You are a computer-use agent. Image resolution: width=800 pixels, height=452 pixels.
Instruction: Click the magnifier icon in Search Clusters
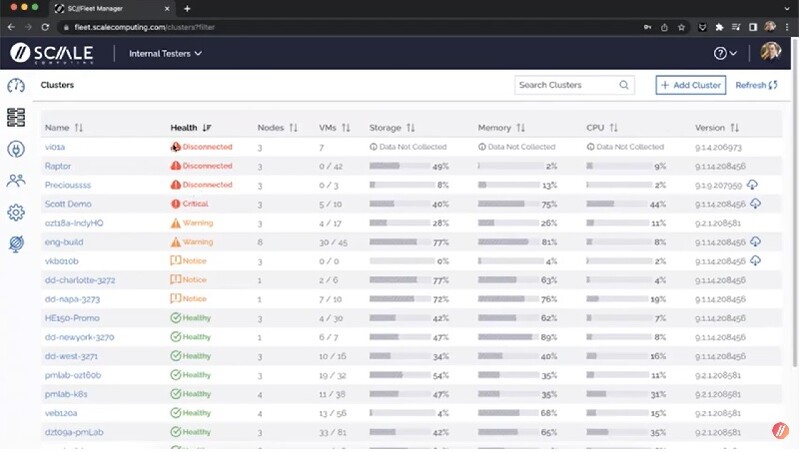[624, 86]
